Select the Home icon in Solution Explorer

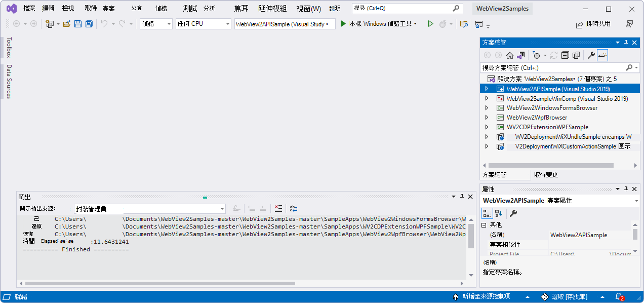point(510,55)
